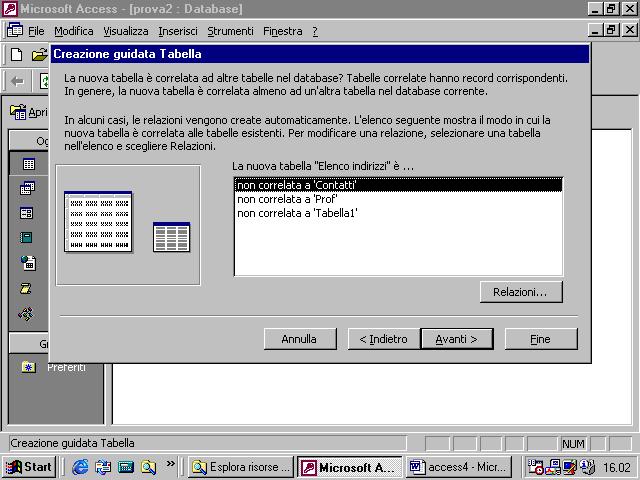Select the Modules object icon in sidebar
This screenshot has height=480, width=640.
point(26,314)
